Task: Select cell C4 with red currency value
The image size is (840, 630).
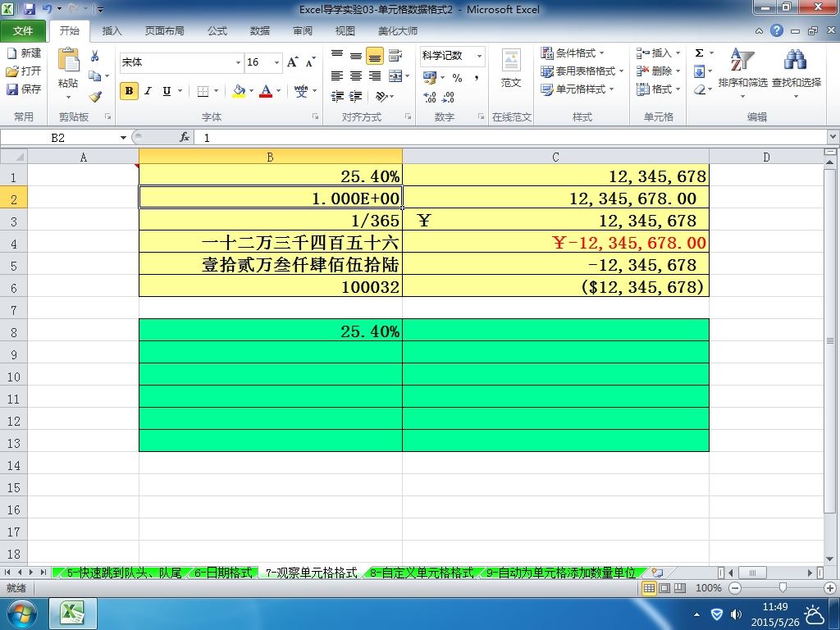Action: 555,242
